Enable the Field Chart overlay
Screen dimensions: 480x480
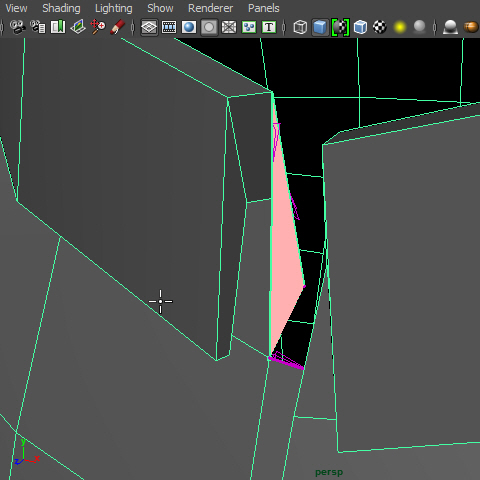tap(229, 27)
